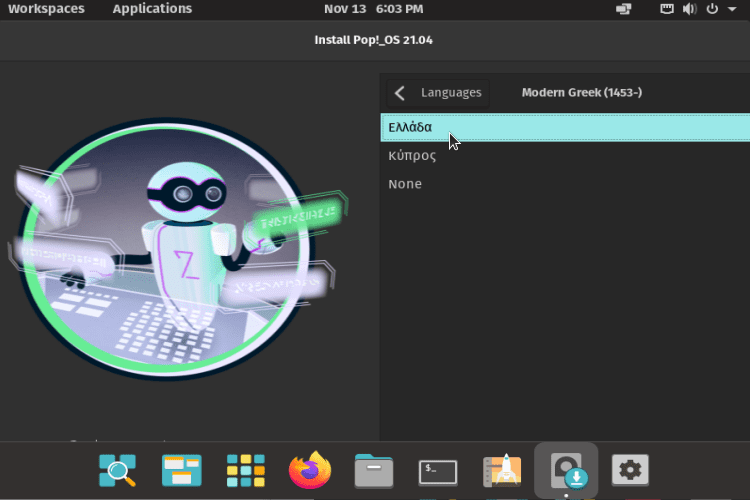Open the Applications menu in top bar

click(x=152, y=9)
